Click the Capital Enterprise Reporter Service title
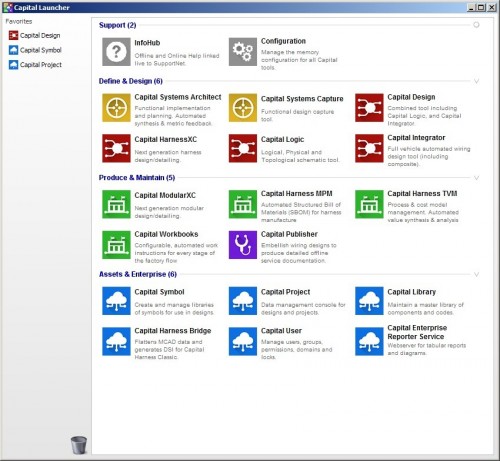Image resolution: width=500 pixels, height=461 pixels. [x=417, y=332]
